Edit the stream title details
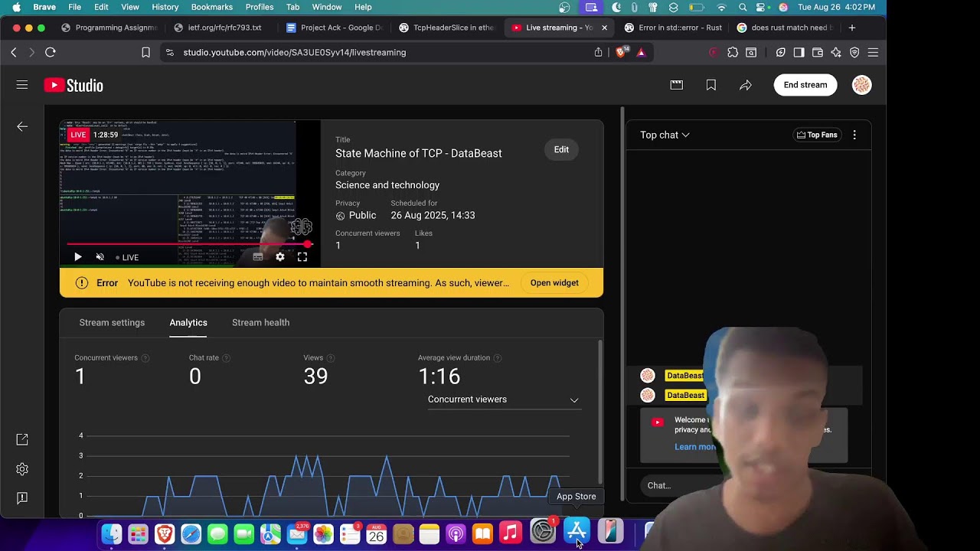 (x=561, y=149)
